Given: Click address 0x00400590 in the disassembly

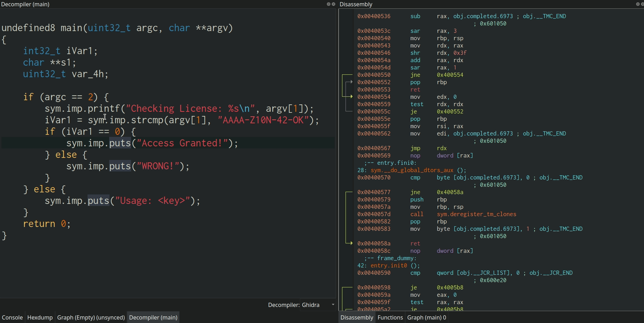Looking at the screenshot, I should [374, 273].
